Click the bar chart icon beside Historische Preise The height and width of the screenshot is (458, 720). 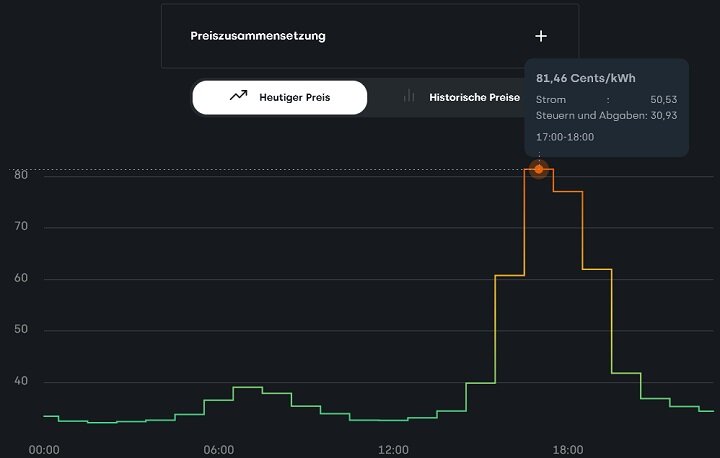click(409, 97)
